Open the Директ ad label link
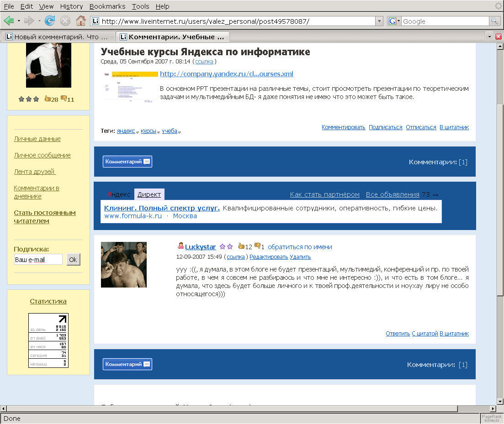Screen dimensions: 504x424 click(x=149, y=194)
